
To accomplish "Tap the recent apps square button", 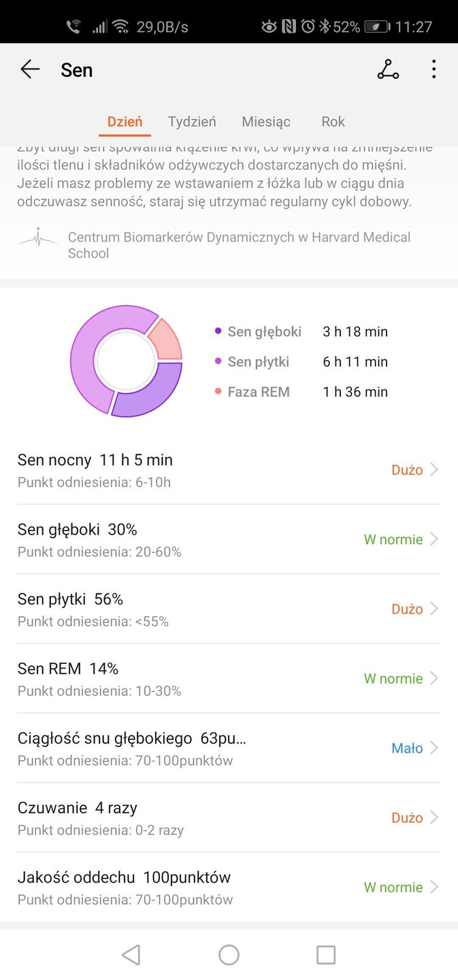I will click(325, 954).
